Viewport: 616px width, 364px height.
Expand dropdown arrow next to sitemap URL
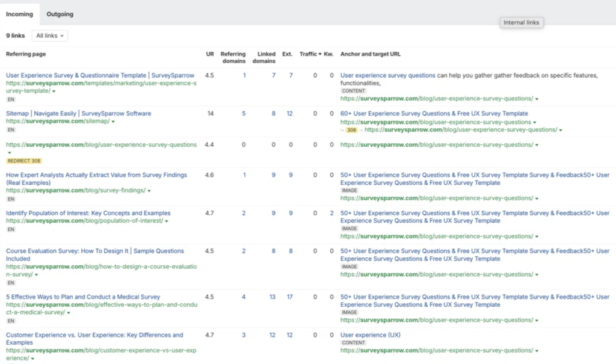[x=113, y=122]
